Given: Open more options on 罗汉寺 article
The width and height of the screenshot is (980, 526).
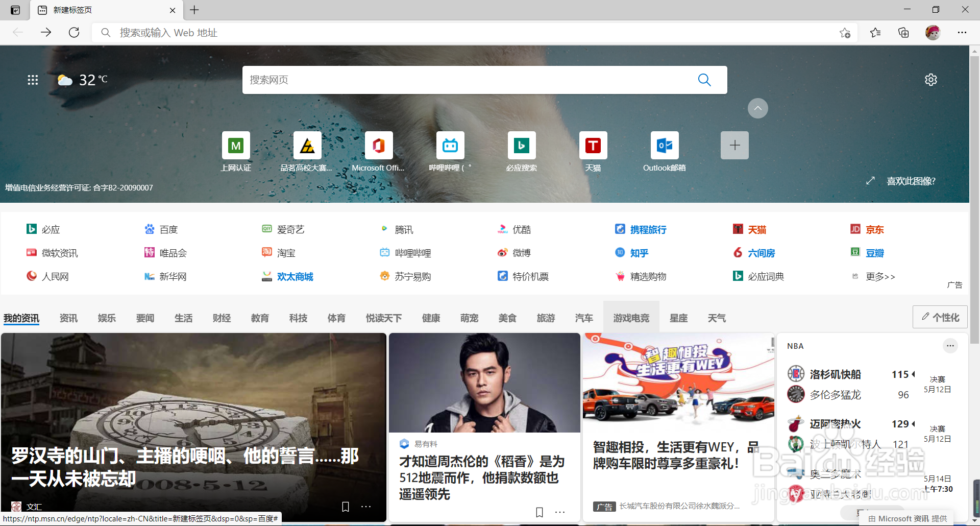Looking at the screenshot, I should coord(366,507).
